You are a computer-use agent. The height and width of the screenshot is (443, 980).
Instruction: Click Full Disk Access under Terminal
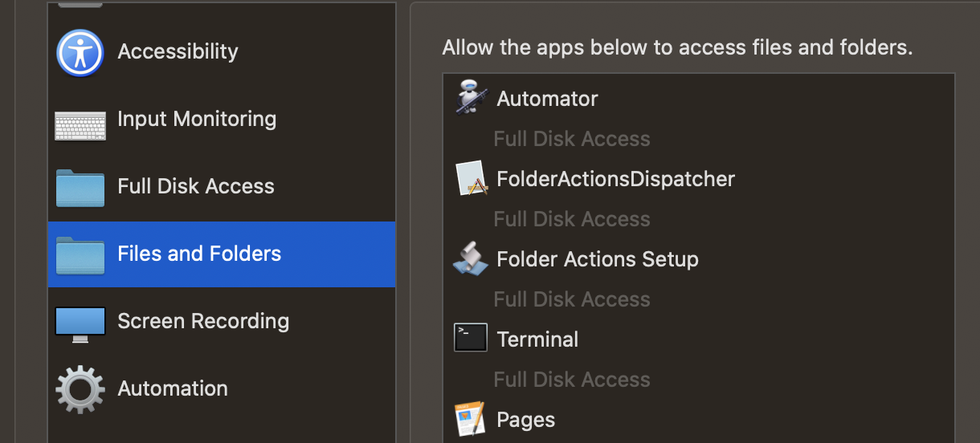coord(572,380)
